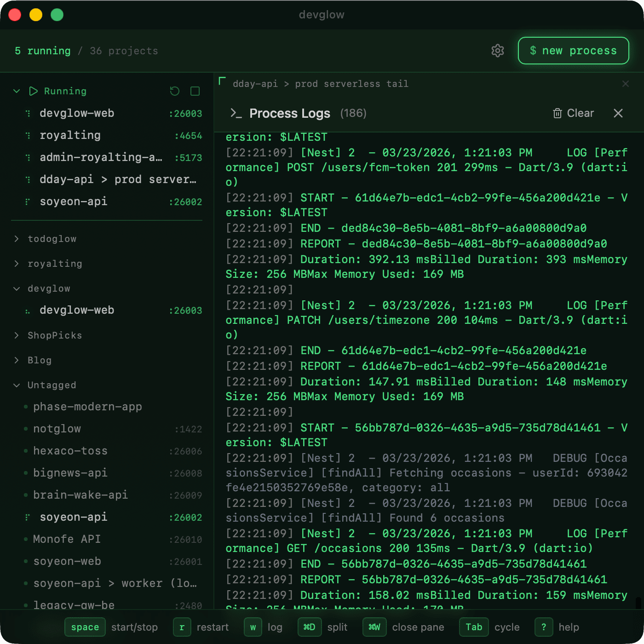Click the stop square icon beside Running
Viewport: 644px width, 644px height.
click(x=196, y=91)
